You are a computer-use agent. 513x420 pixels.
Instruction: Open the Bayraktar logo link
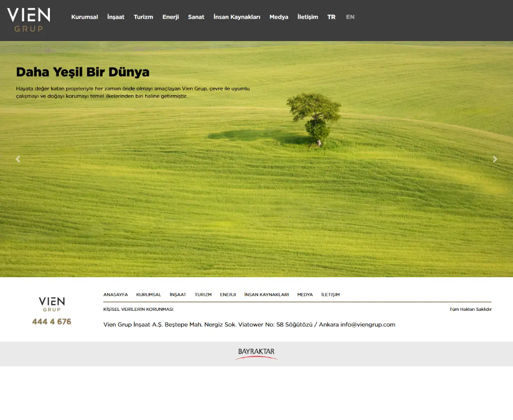pos(256,354)
